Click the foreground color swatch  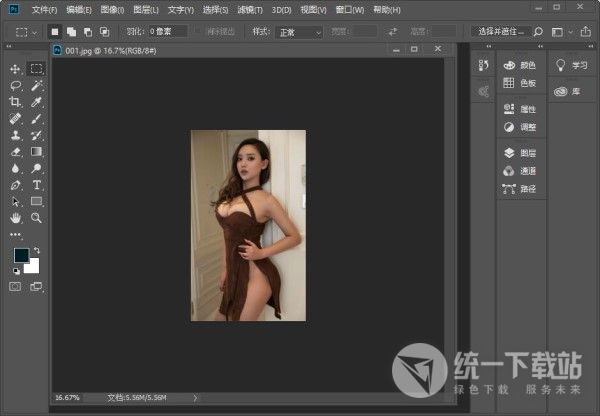coord(21,257)
